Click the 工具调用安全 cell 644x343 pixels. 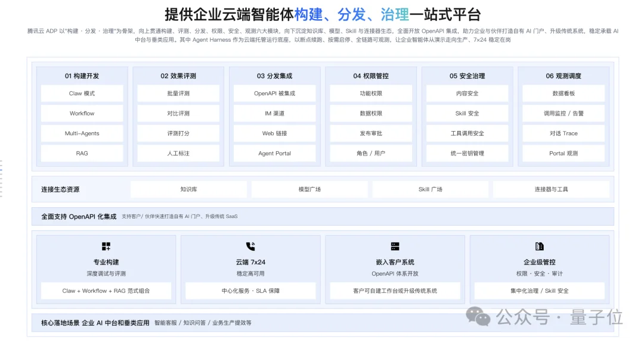467,133
